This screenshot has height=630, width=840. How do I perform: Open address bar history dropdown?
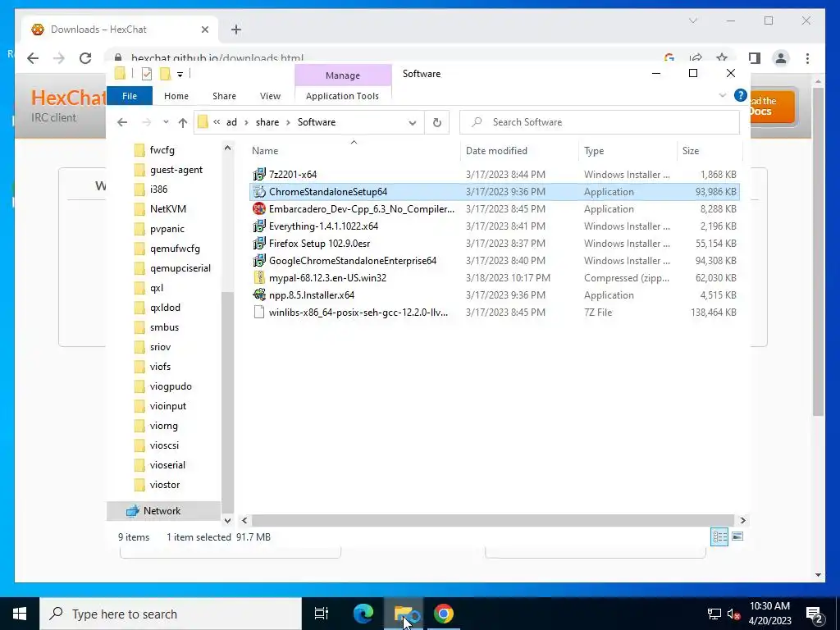pyautogui.click(x=412, y=123)
